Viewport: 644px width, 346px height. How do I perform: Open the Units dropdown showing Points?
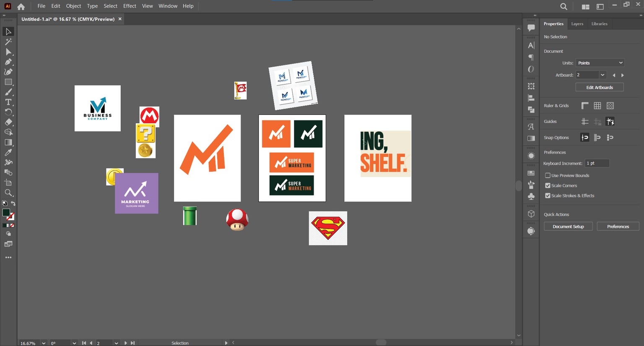point(600,63)
